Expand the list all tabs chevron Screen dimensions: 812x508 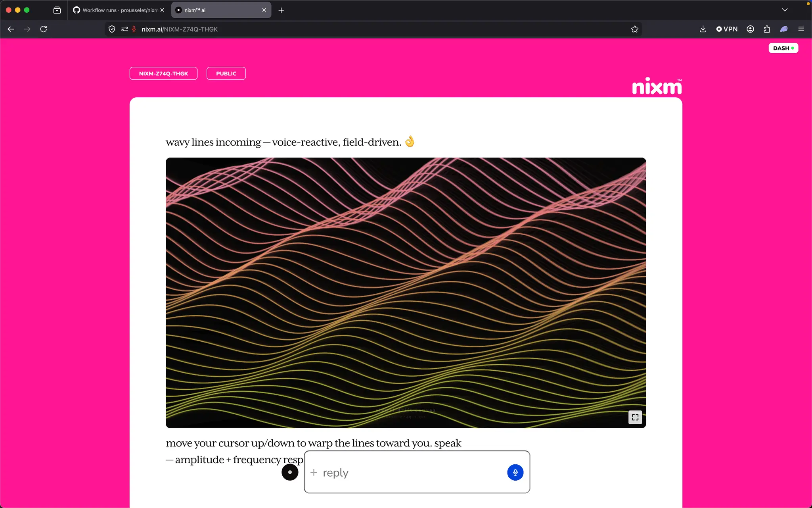pyautogui.click(x=785, y=10)
